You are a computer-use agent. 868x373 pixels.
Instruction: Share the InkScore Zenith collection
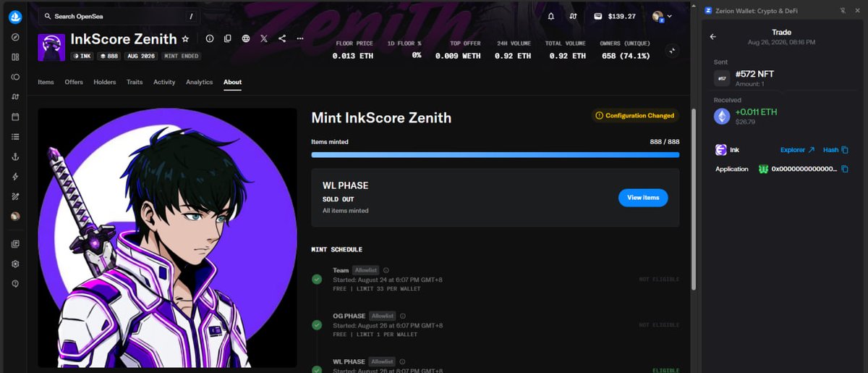(282, 38)
